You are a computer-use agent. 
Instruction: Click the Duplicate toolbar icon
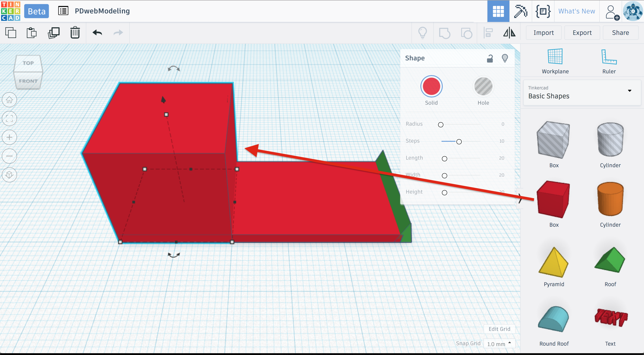coord(53,33)
